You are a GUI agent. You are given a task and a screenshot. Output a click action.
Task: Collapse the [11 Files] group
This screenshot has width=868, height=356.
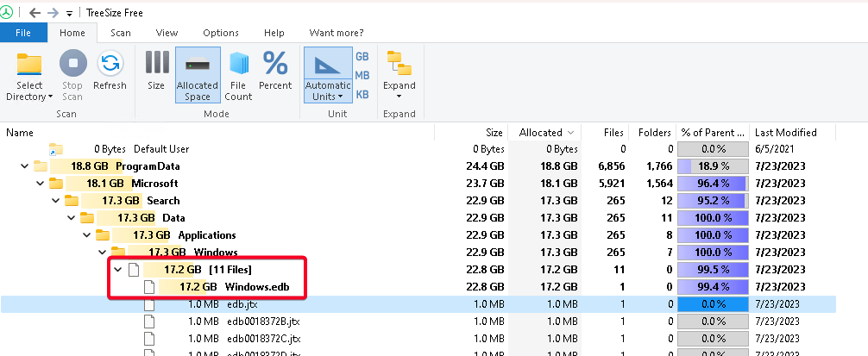tap(117, 269)
